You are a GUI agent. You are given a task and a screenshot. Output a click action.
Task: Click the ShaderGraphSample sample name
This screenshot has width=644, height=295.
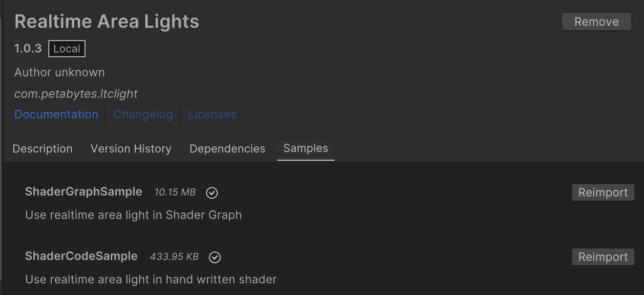pyautogui.click(x=83, y=192)
